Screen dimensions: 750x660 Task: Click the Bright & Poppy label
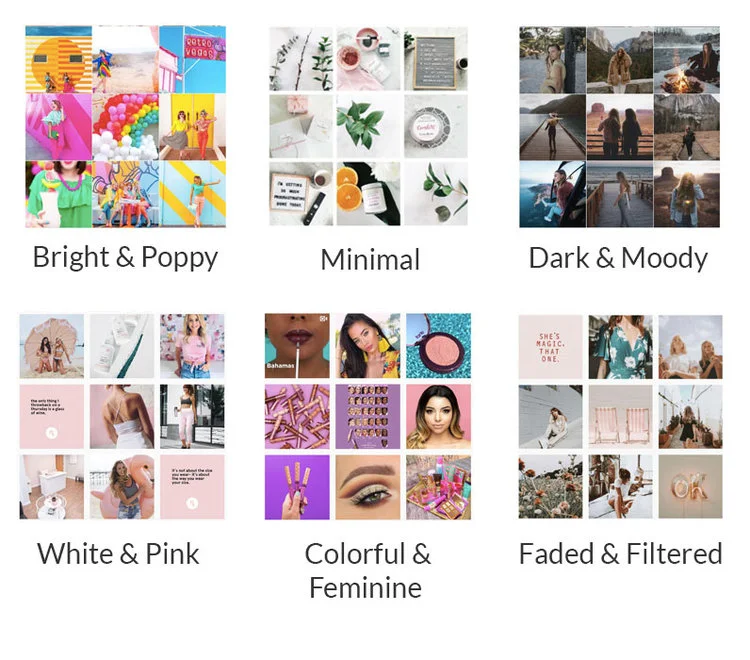pos(125,258)
